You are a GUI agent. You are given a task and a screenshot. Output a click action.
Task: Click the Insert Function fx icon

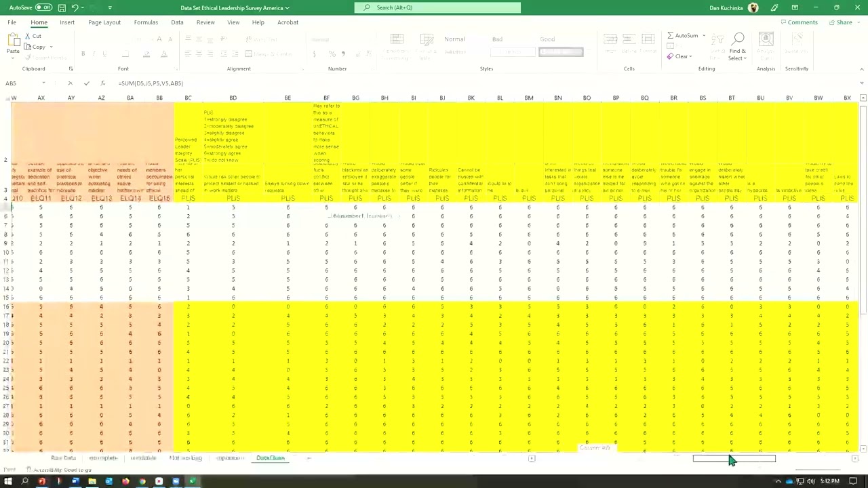pyautogui.click(x=102, y=83)
